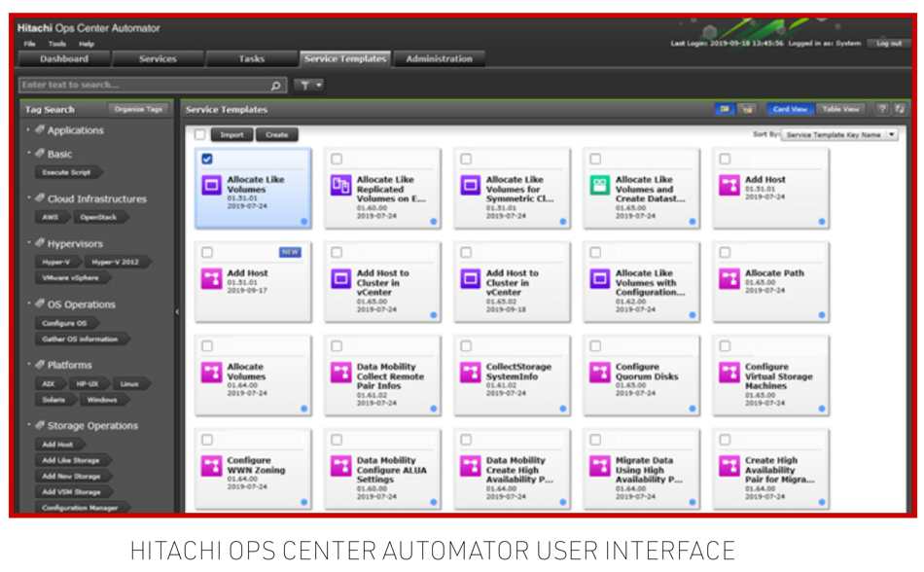
Task: Click the Configure Quorum Disks card icon
Action: (x=600, y=373)
